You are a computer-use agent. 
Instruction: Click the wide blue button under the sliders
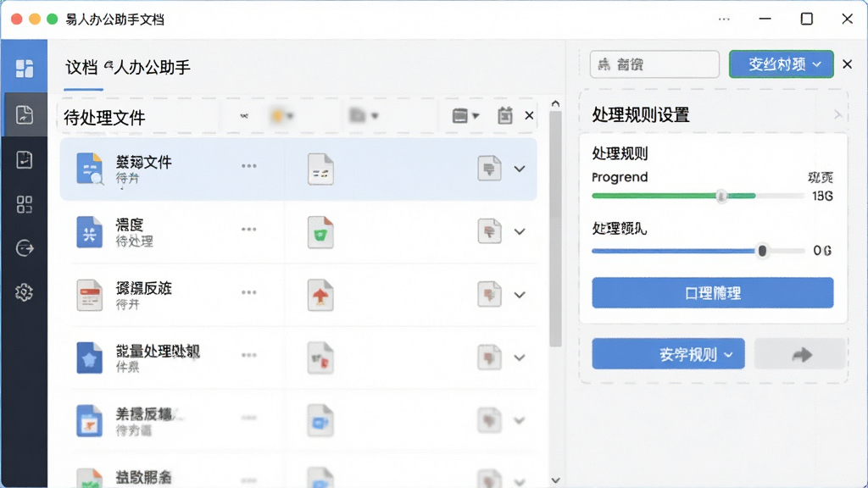pos(712,292)
